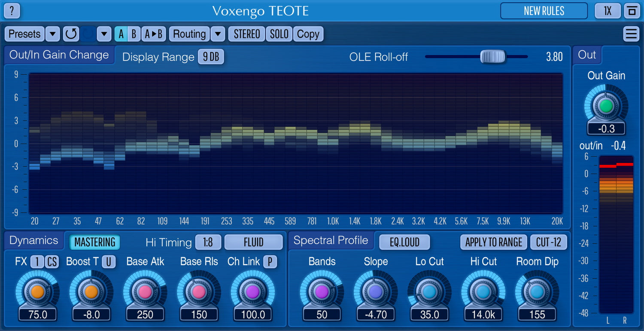Open the Display Range 9 DB selector
Viewport: 644px width, 331px height.
[x=211, y=57]
